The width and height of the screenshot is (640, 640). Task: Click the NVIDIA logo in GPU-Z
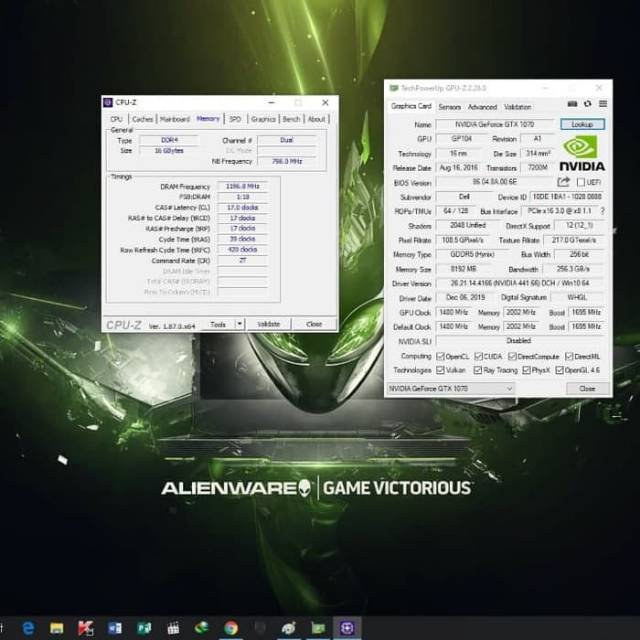pyautogui.click(x=581, y=153)
